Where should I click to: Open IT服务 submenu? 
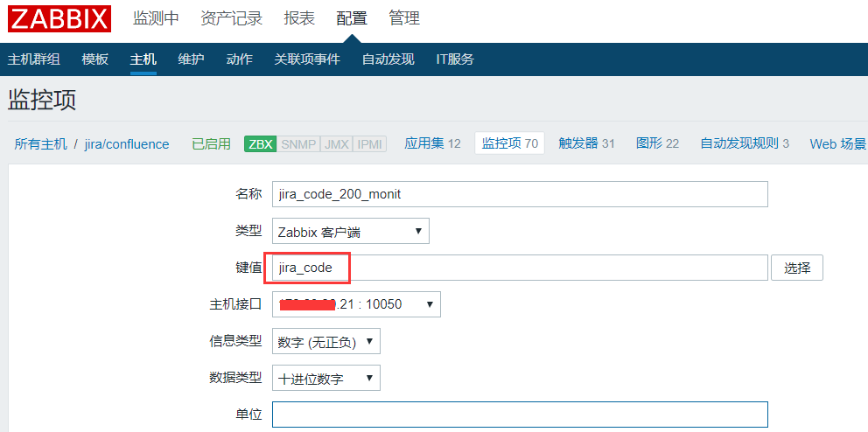click(455, 59)
